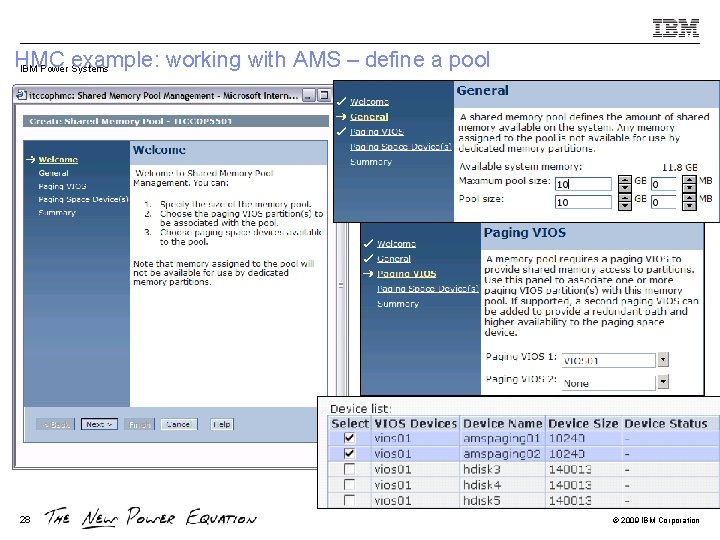Click the 11.8 GB available memory value
Viewport: 720px width, 540px height.
[680, 168]
